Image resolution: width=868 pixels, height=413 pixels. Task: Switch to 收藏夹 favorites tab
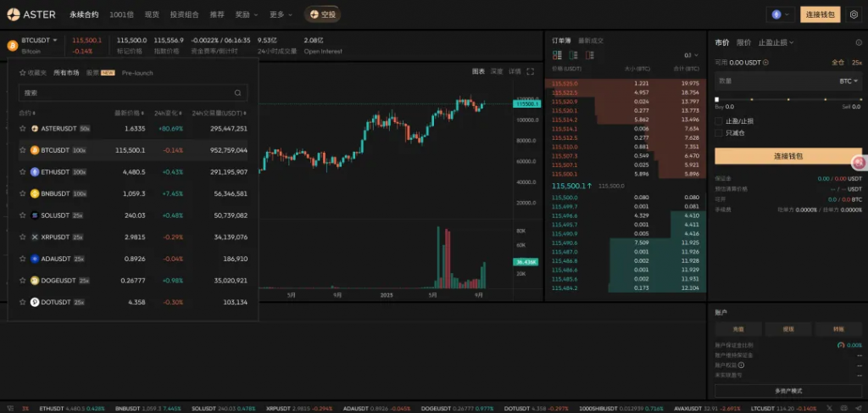[33, 73]
